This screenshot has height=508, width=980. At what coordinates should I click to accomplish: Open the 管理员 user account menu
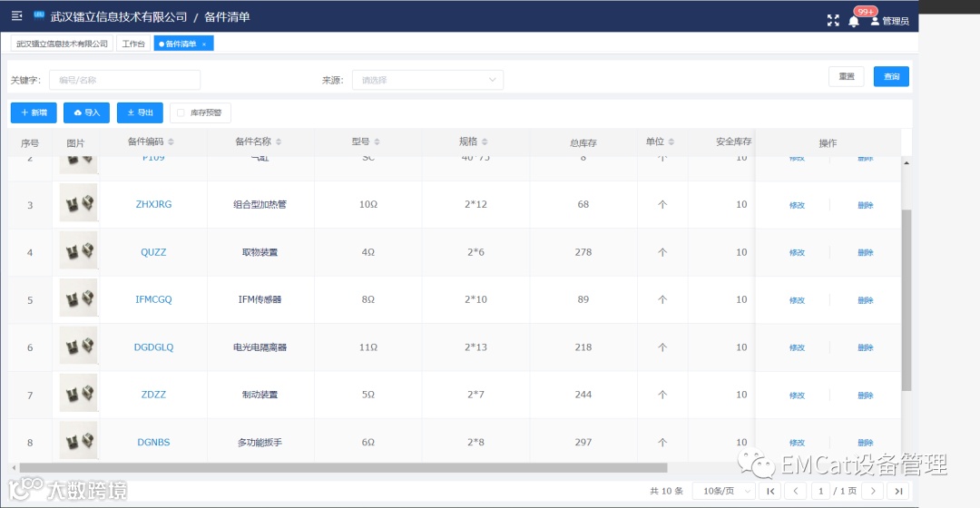890,21
